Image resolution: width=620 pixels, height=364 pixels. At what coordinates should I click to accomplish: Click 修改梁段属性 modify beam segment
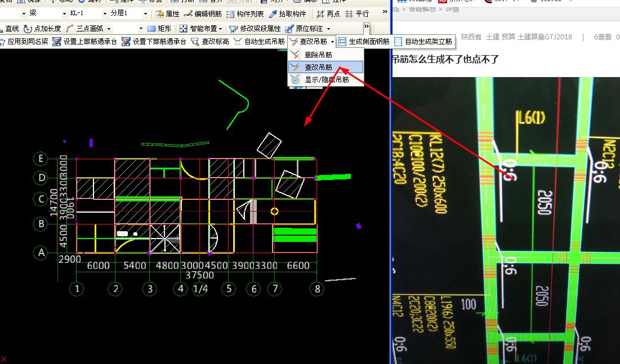coord(255,29)
